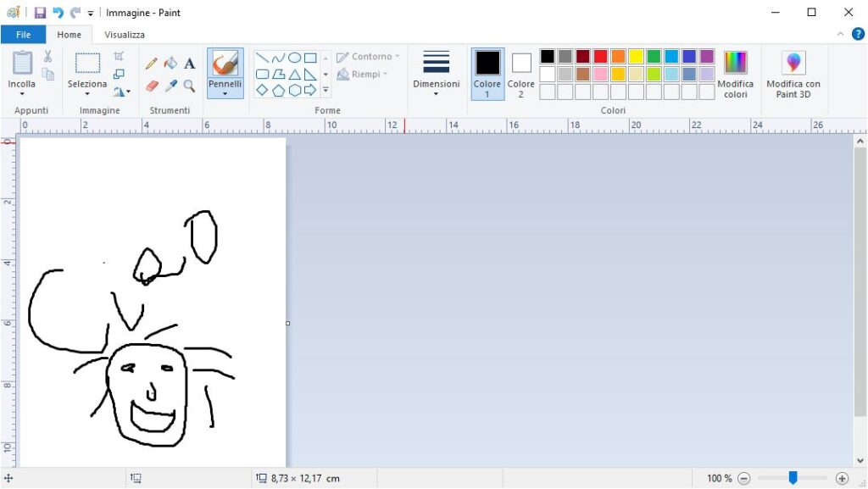The image size is (868, 489).
Task: Click Modifica con Paint 3D button
Action: [x=793, y=74]
